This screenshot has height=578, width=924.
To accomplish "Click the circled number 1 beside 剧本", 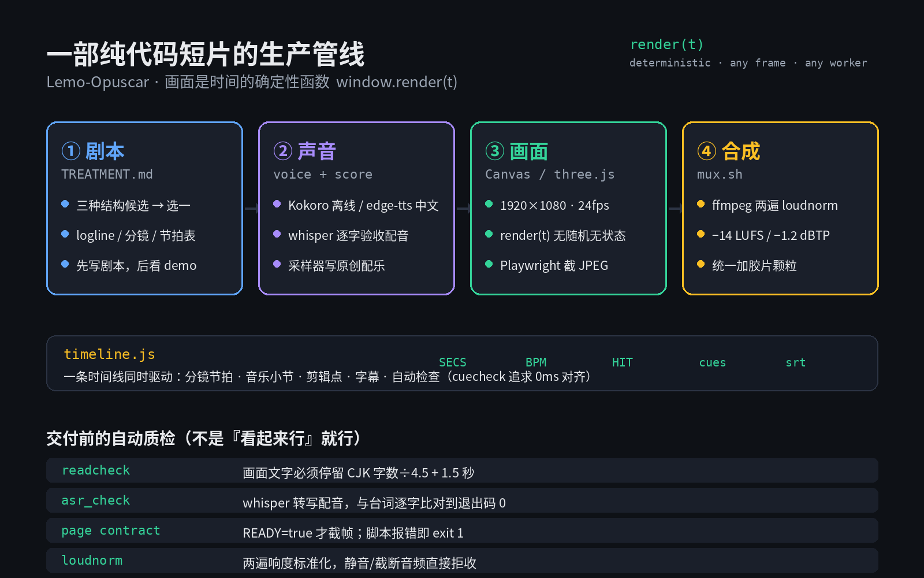I will click(70, 151).
